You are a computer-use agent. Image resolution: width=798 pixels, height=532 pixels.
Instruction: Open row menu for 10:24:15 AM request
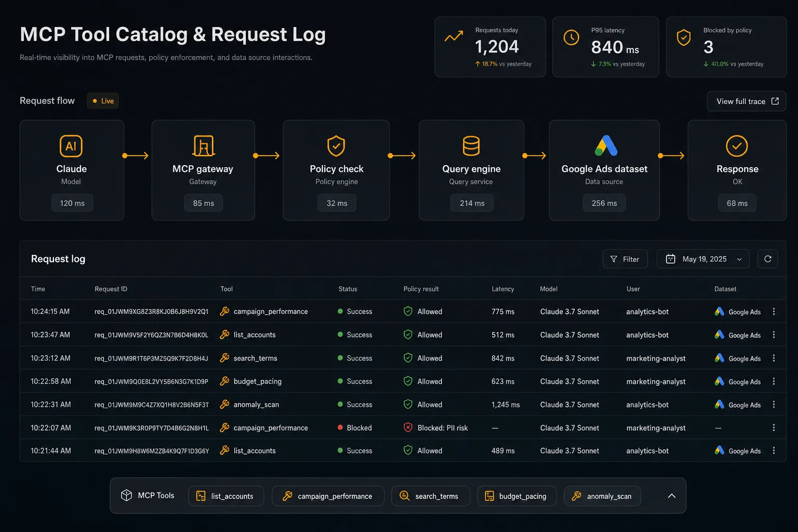click(774, 312)
